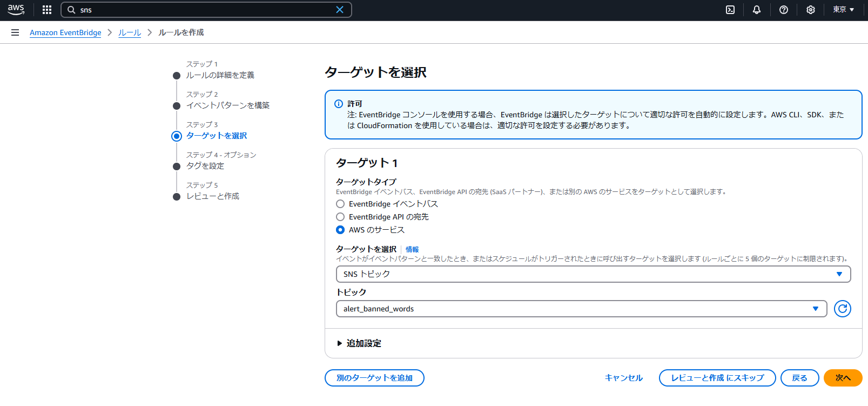Image resolution: width=868 pixels, height=406 pixels.
Task: Click the 次へ button
Action: click(843, 378)
